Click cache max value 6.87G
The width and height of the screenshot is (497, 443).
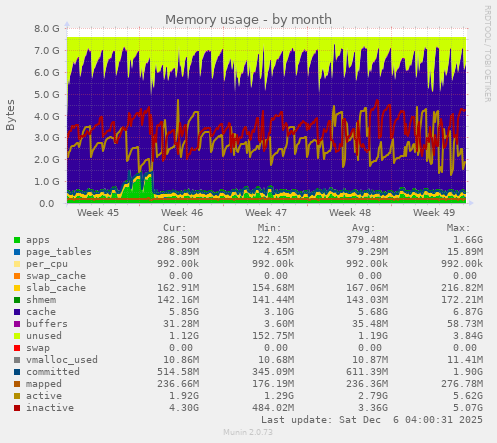[x=468, y=312]
